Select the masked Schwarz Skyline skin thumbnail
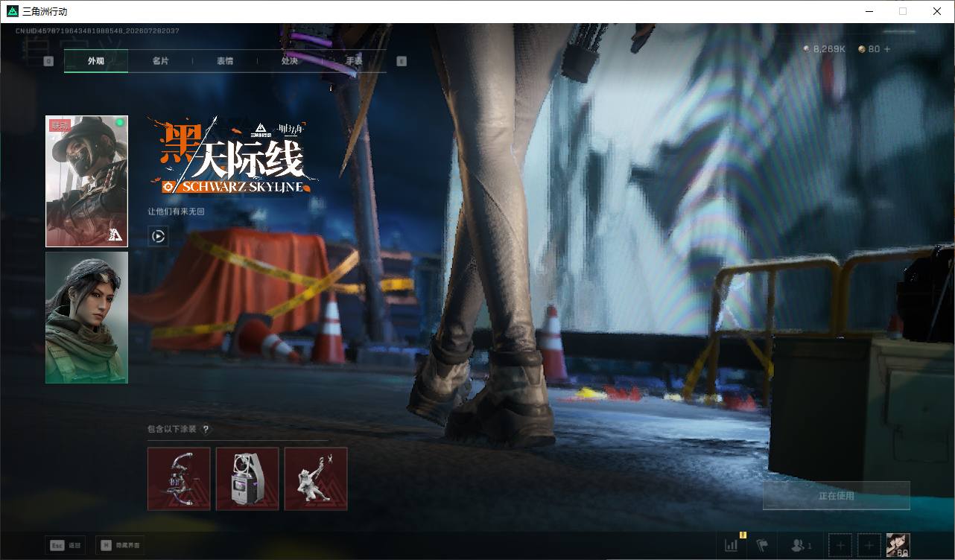 pos(86,181)
